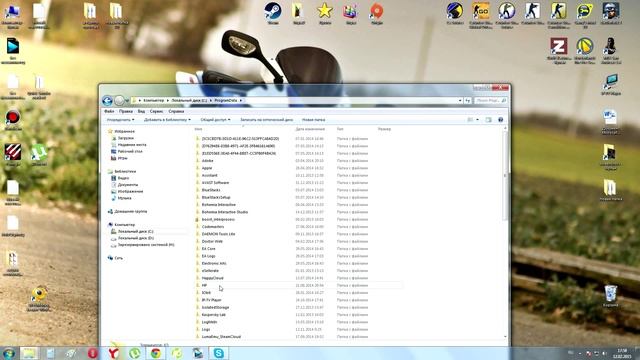Select the red record-circle desktop icon
The height and width of the screenshot is (360, 640).
13,120
